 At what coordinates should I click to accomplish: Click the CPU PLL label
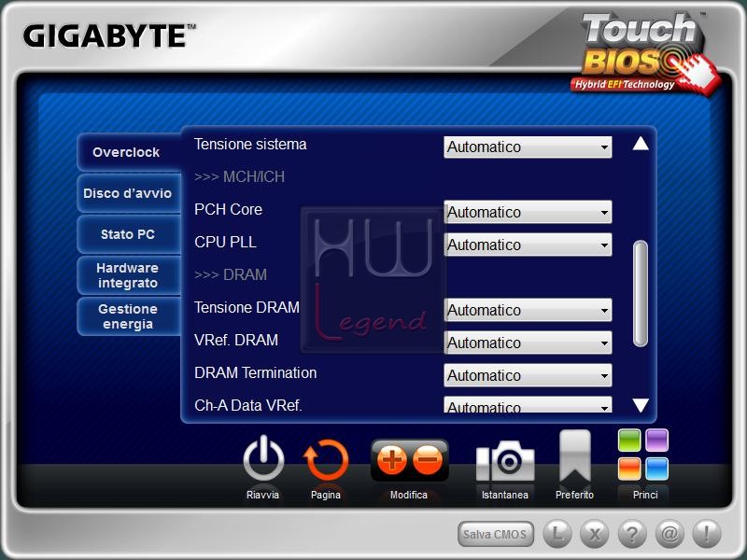225,242
